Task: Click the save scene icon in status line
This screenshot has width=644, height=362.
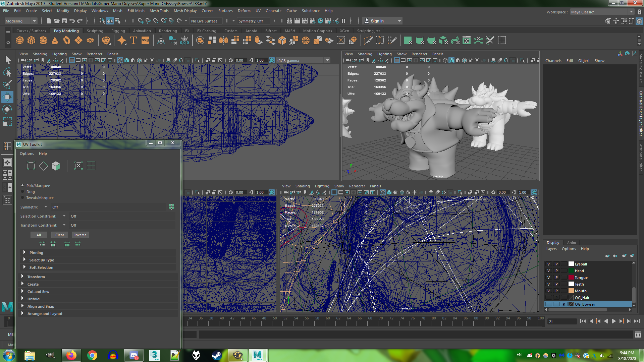Action: click(x=64, y=21)
